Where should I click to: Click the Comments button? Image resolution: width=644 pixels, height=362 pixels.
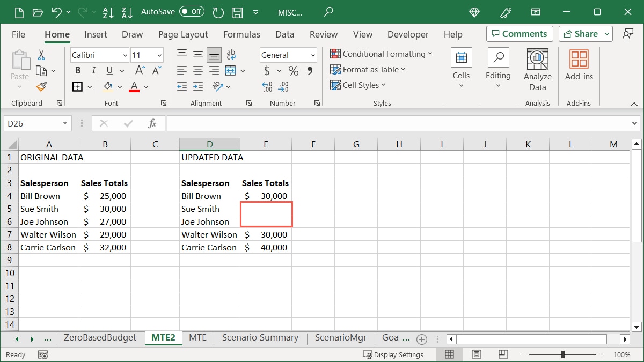click(x=519, y=33)
